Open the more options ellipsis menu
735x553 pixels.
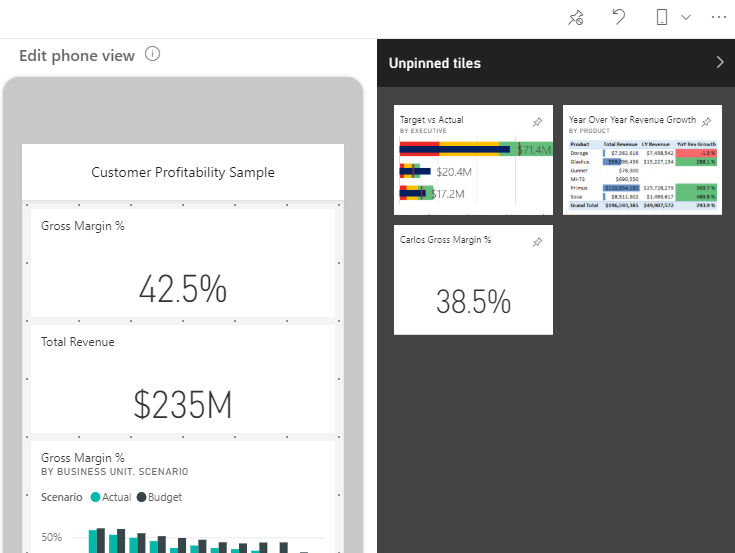(x=718, y=18)
